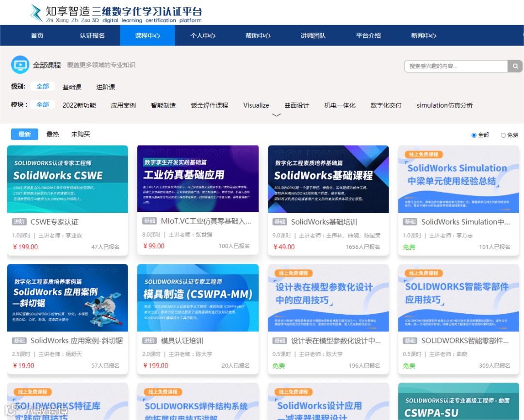
Task: Filter level by 进阶课
Action: point(106,87)
